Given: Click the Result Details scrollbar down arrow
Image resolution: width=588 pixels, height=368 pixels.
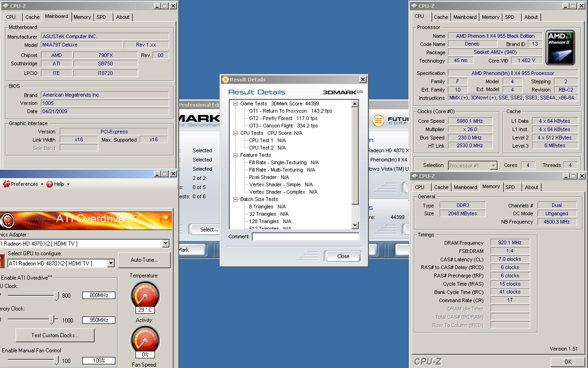Looking at the screenshot, I should pyautogui.click(x=355, y=225).
